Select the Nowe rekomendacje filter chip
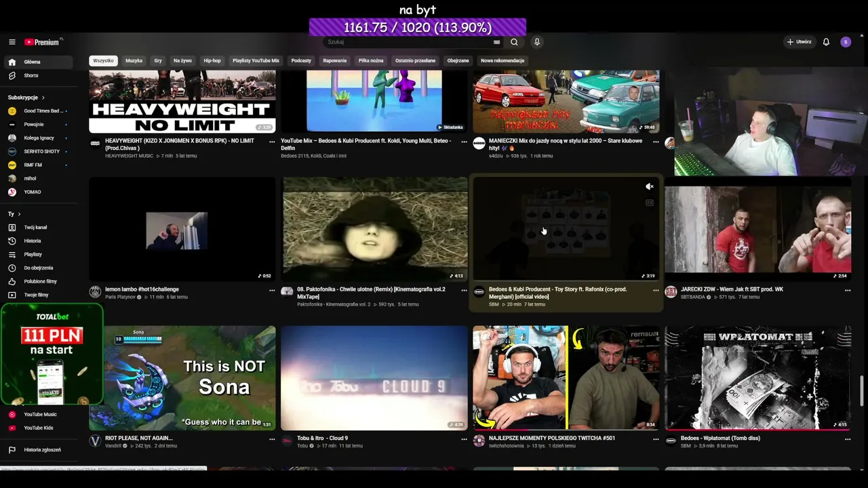This screenshot has height=488, width=868. click(502, 60)
